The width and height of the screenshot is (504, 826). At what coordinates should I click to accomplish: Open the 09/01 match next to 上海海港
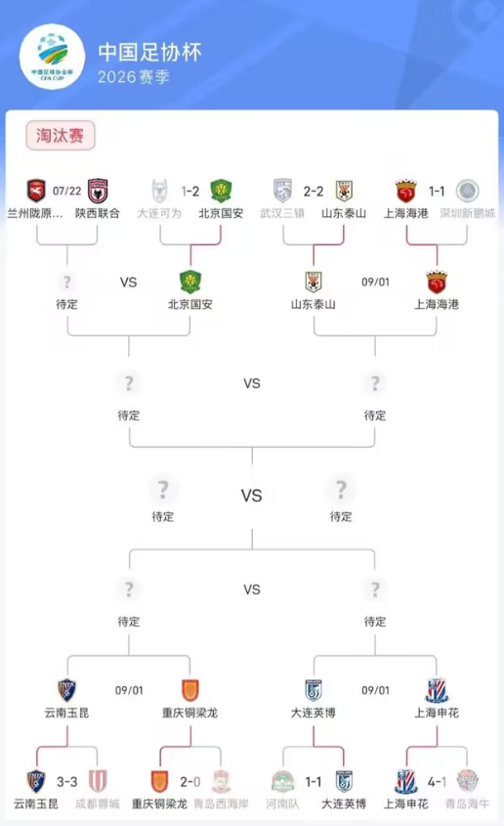[x=375, y=282]
